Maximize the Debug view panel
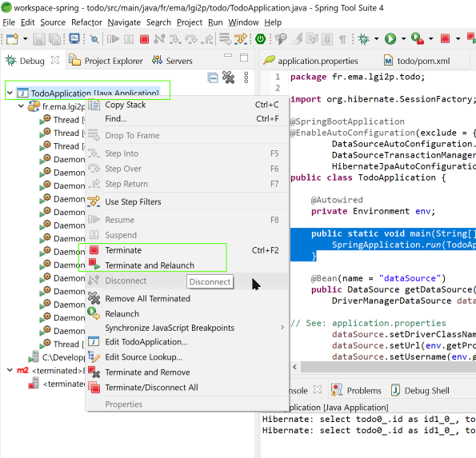Viewport: 476px width, 458px height. pyautogui.click(x=244, y=58)
